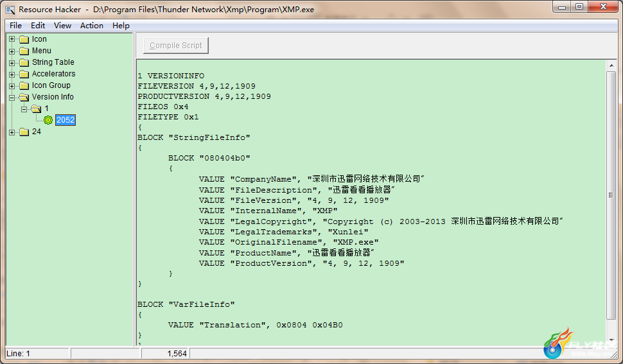Click the VALUE "ProductVersion" line
623x364 pixels.
tap(302, 263)
